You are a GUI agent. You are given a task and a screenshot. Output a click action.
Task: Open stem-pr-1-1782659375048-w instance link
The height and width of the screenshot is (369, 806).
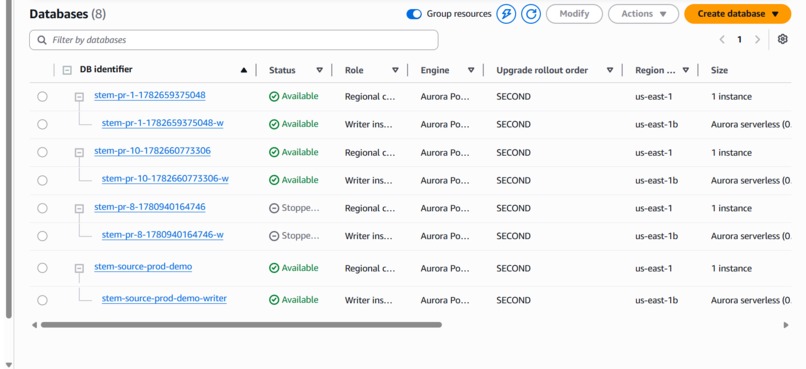pyautogui.click(x=162, y=123)
